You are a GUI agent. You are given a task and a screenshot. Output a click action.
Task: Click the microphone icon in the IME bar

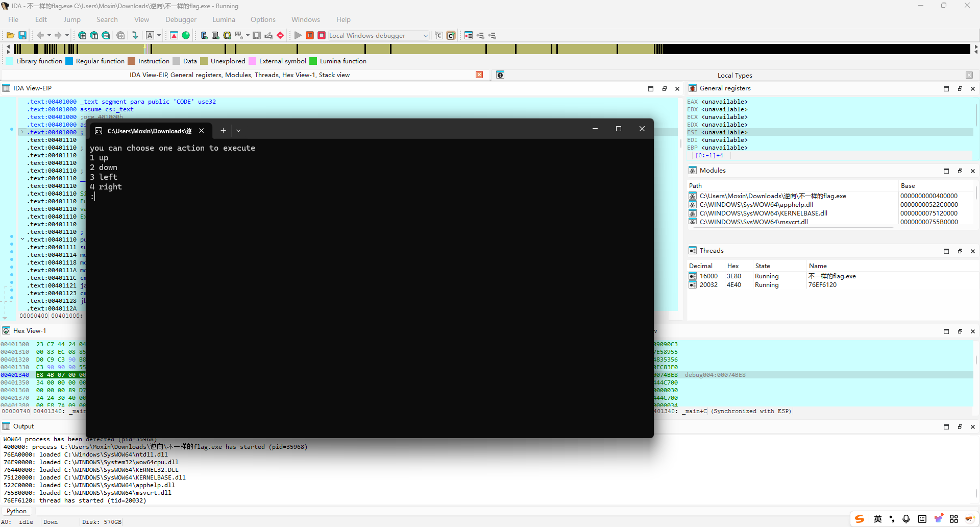pos(906,519)
